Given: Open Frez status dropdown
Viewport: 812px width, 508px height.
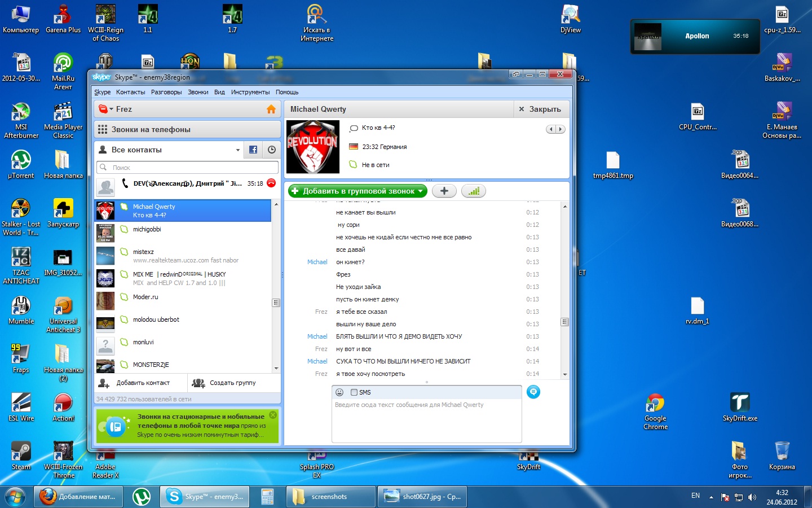Looking at the screenshot, I should [x=111, y=109].
